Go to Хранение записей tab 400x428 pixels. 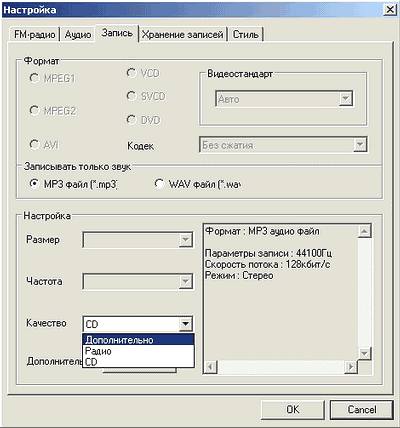click(182, 34)
